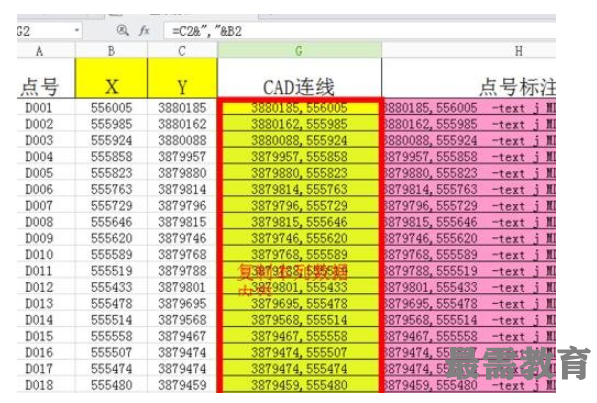Click X value 555514

(x=111, y=320)
